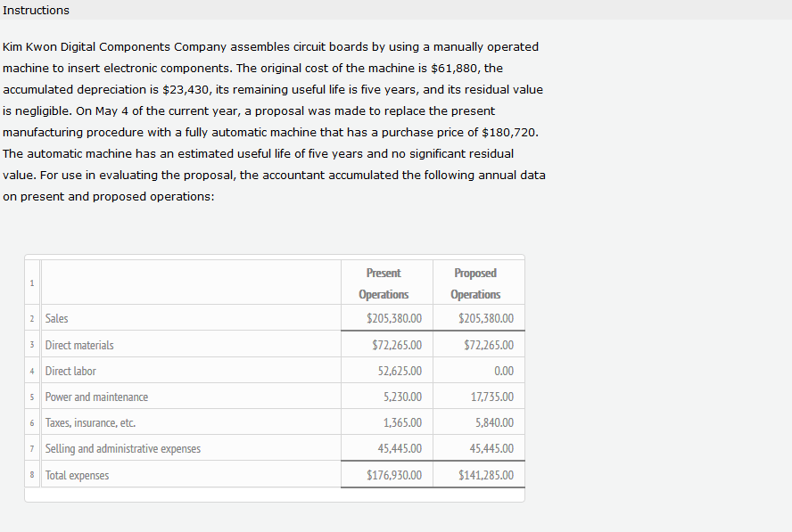Click row number 7 beside Selling expenses

coord(32,449)
